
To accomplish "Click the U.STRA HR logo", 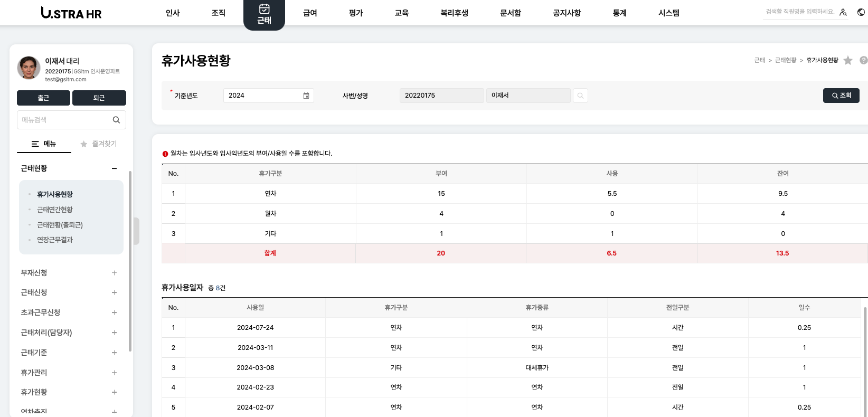I will 71,13.
